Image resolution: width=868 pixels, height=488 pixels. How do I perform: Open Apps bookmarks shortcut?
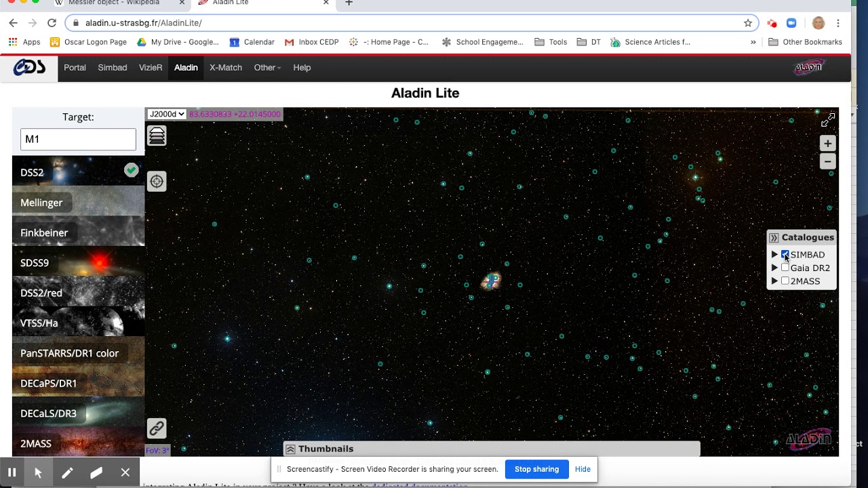tap(24, 42)
